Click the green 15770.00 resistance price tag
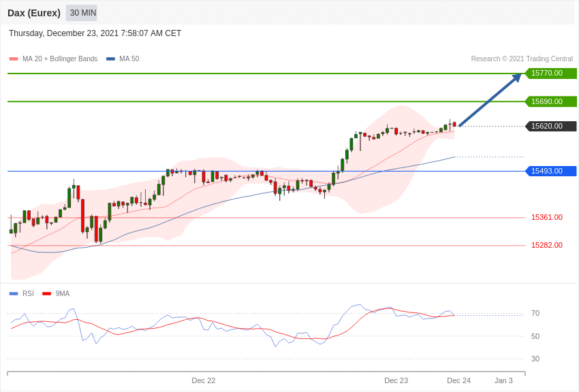 click(550, 73)
